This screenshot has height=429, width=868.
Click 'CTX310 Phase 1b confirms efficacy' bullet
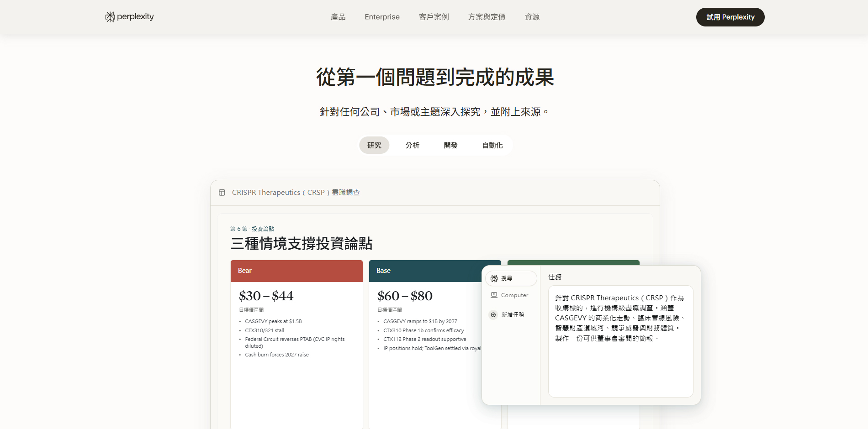(423, 330)
